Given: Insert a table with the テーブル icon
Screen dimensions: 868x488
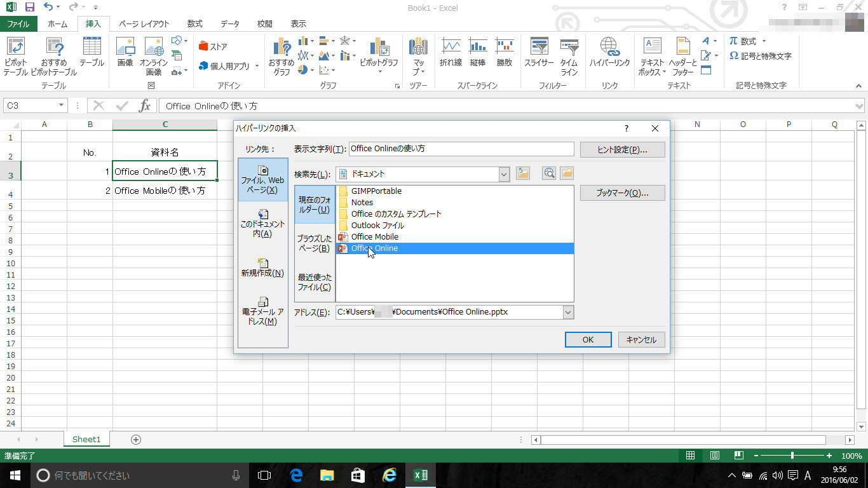Looking at the screenshot, I should pos(92,53).
